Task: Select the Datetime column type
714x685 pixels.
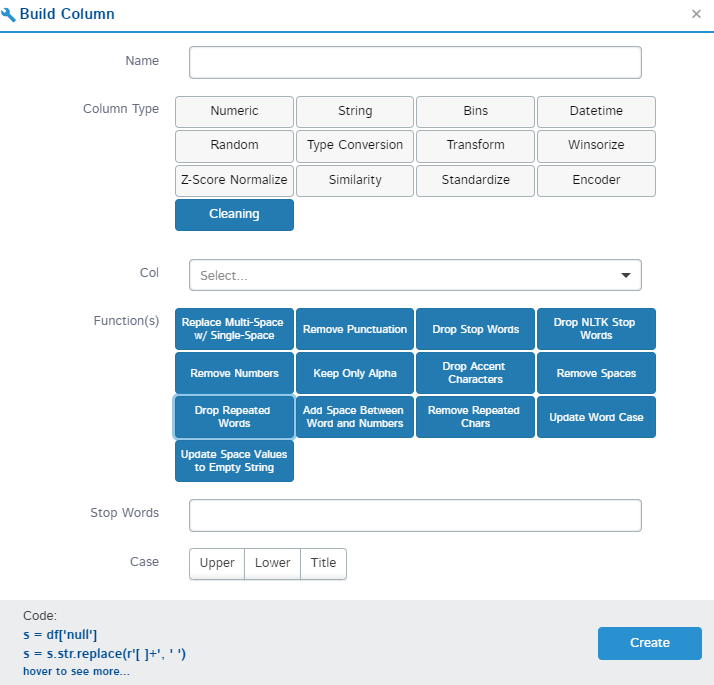Action: coord(596,112)
